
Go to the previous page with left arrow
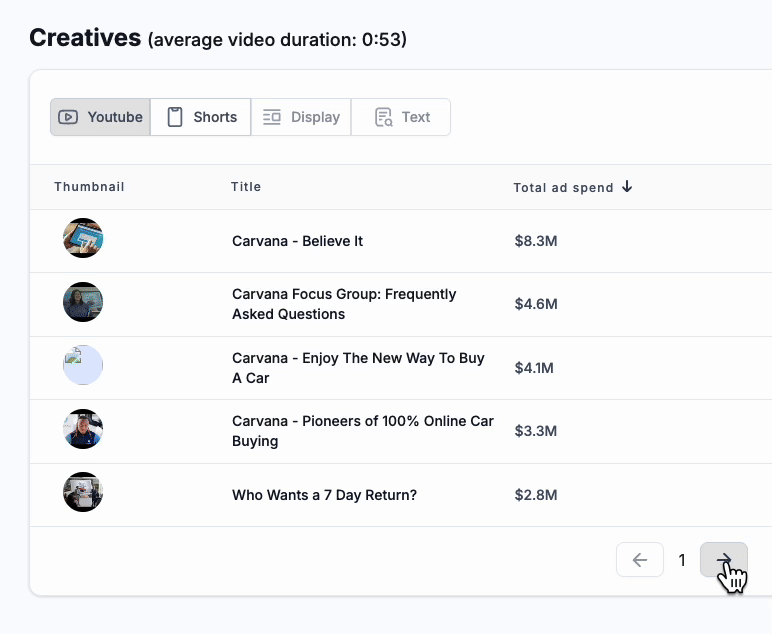point(640,560)
